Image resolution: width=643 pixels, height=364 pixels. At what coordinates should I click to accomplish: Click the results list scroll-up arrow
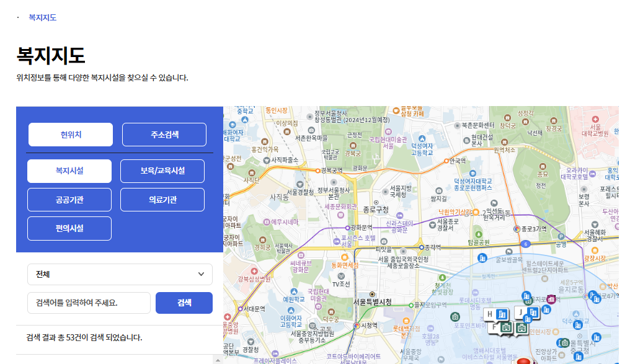pos(218,360)
